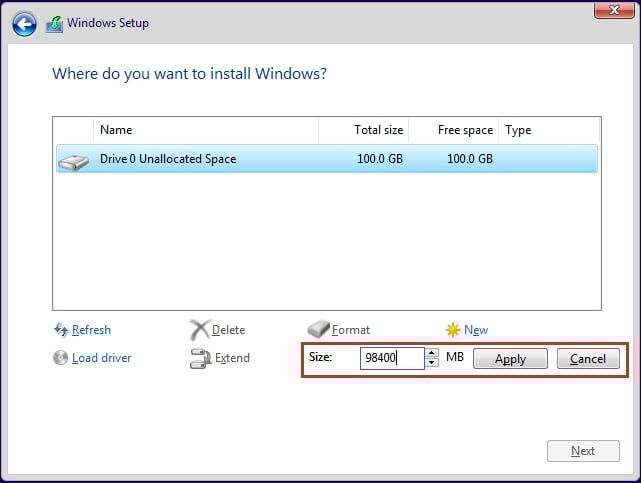Click the Next button
The image size is (641, 483).
click(x=583, y=451)
